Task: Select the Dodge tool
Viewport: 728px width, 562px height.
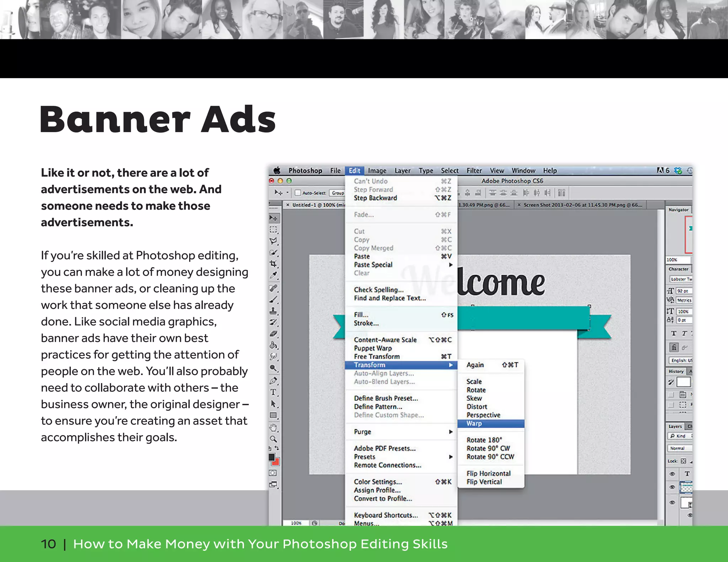Action: tap(274, 368)
